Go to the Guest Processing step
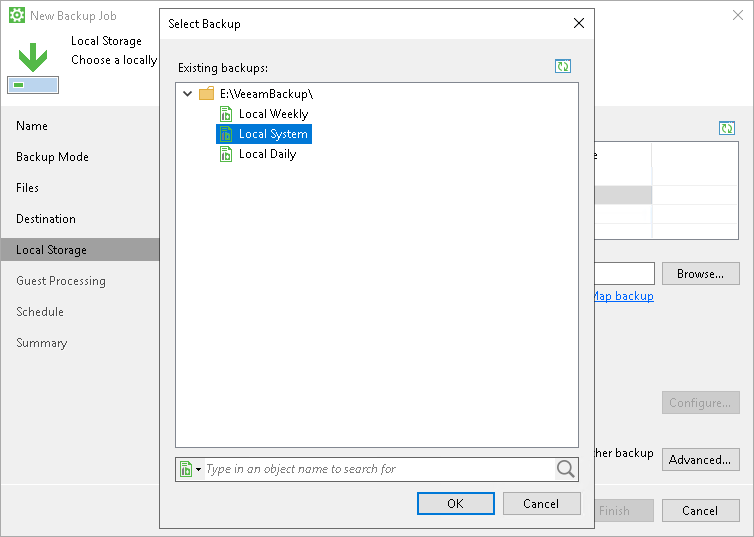The image size is (754, 537). 61,281
